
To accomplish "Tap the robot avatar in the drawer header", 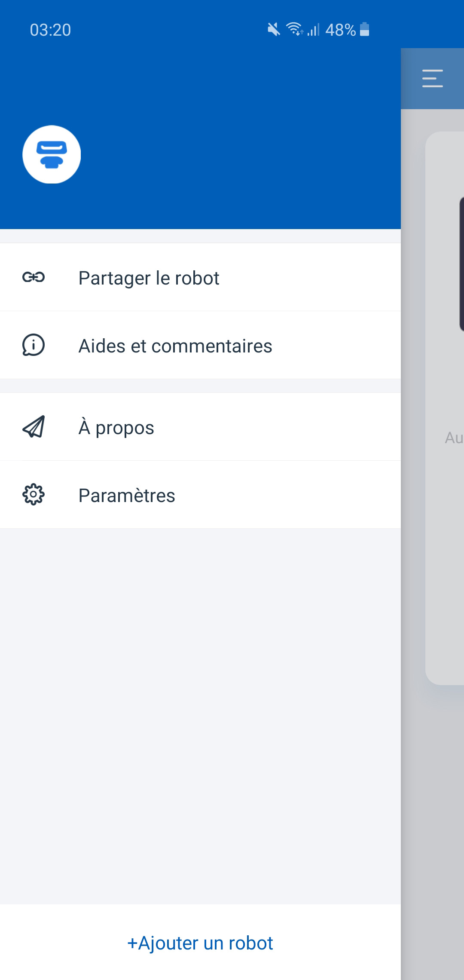I will (52, 154).
